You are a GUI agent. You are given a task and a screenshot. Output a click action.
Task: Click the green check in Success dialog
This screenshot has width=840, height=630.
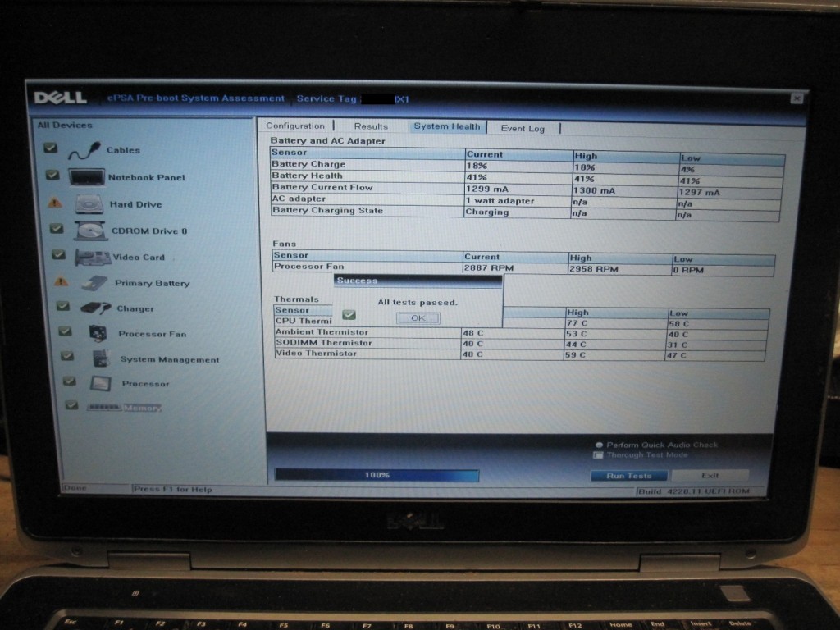(349, 315)
